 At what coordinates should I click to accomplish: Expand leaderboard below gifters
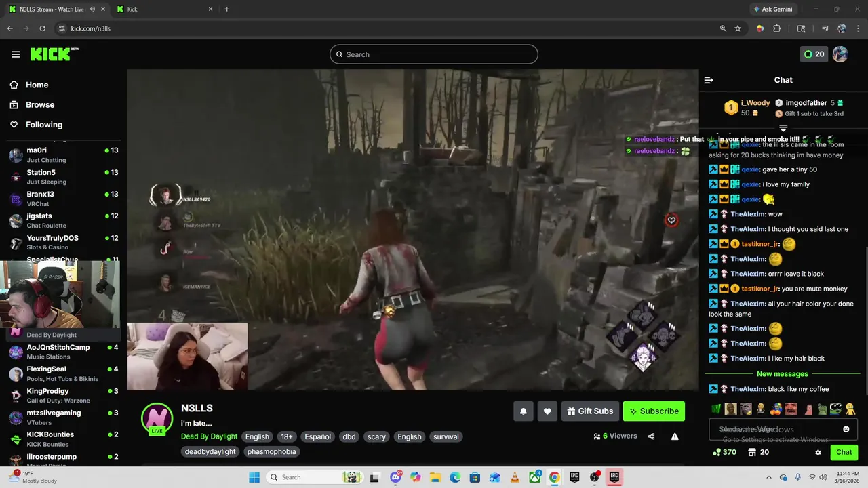(783, 127)
